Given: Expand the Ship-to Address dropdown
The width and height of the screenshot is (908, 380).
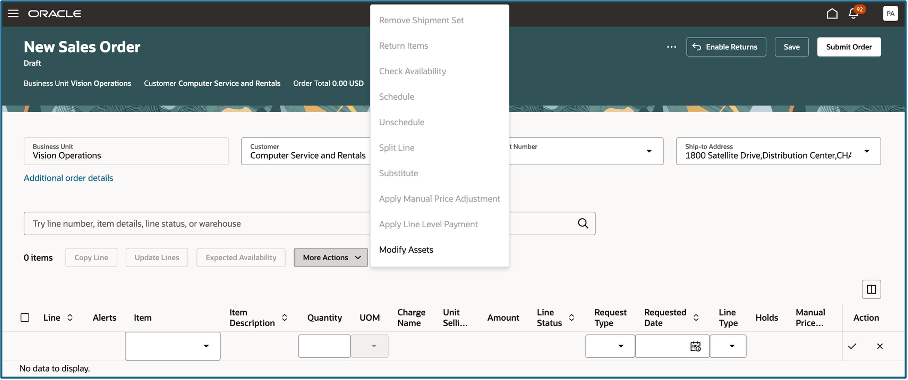Looking at the screenshot, I should pyautogui.click(x=867, y=151).
